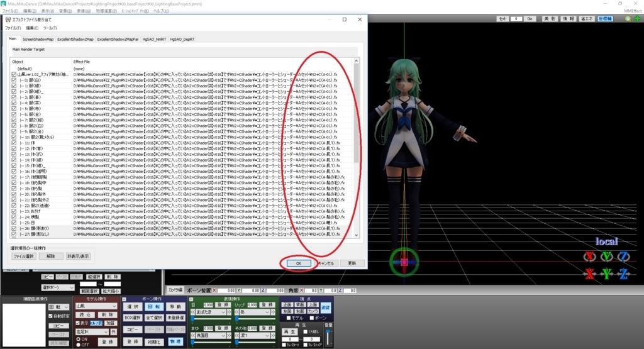The height and width of the screenshot is (349, 644).
Task: Uncheck the '11: 体' row checkbox
Action: coord(14,143)
